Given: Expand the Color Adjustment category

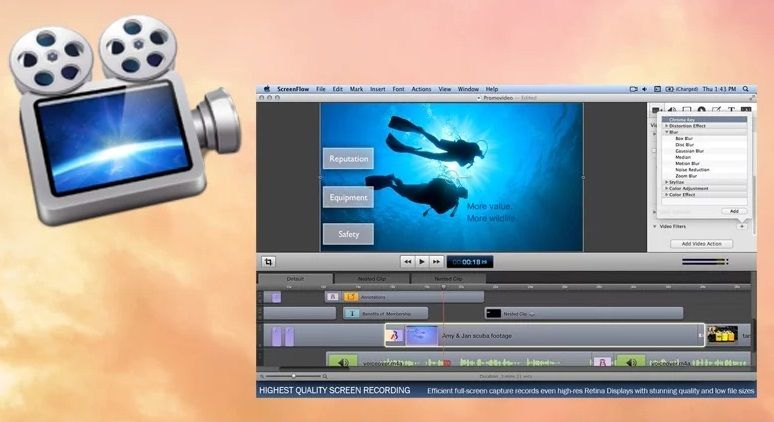Looking at the screenshot, I should click(x=666, y=189).
